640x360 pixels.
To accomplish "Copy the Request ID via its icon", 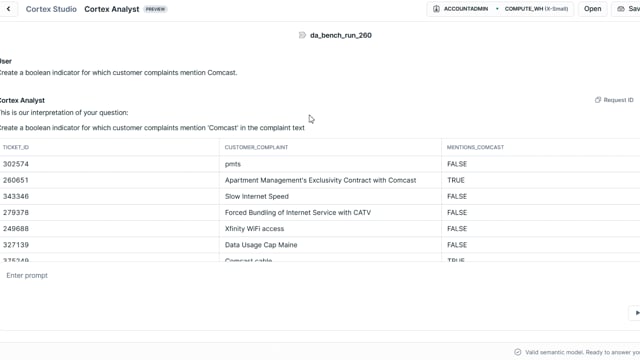I will coord(598,100).
